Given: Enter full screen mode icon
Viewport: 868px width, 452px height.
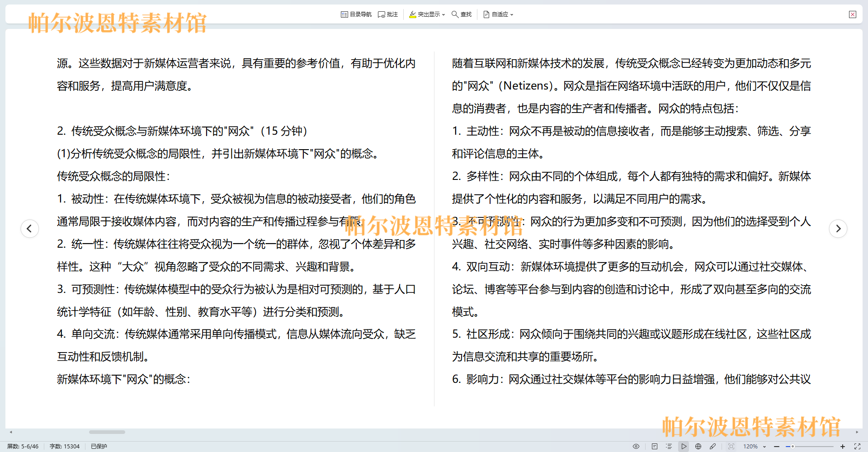Looking at the screenshot, I should click(857, 446).
